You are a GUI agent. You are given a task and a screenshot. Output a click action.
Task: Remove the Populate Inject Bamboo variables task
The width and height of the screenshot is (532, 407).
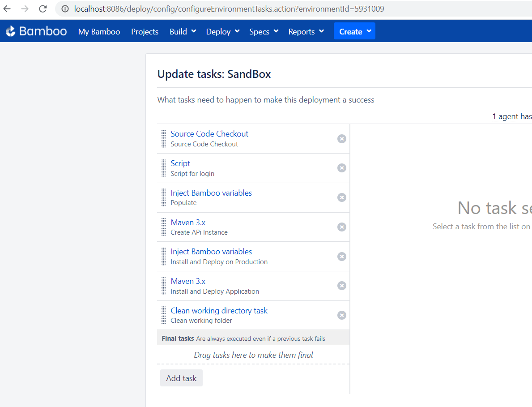(x=341, y=197)
